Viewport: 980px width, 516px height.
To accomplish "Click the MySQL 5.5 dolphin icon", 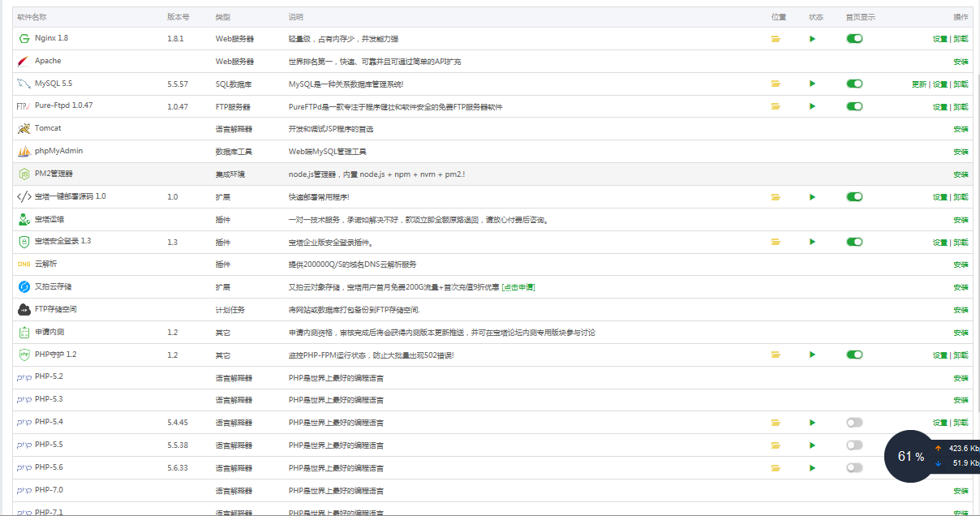I will pos(24,84).
